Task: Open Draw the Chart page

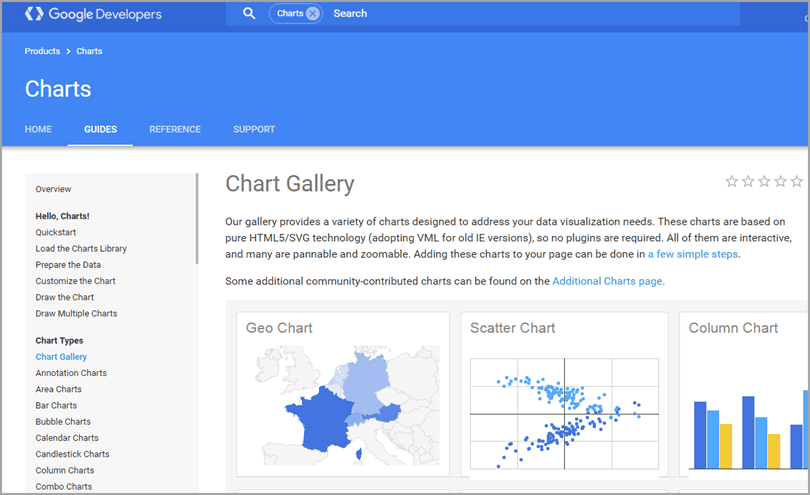Action: [65, 297]
